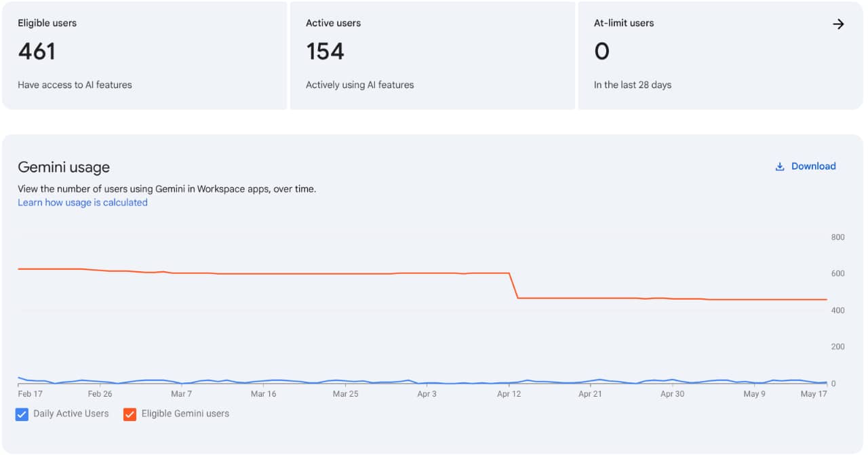Click the Feb 26 axis label
Screen dimensions: 868x455
[100, 393]
